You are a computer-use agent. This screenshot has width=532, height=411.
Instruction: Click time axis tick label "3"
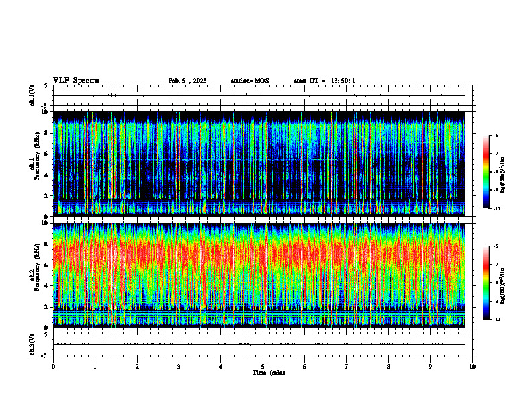[x=179, y=367]
